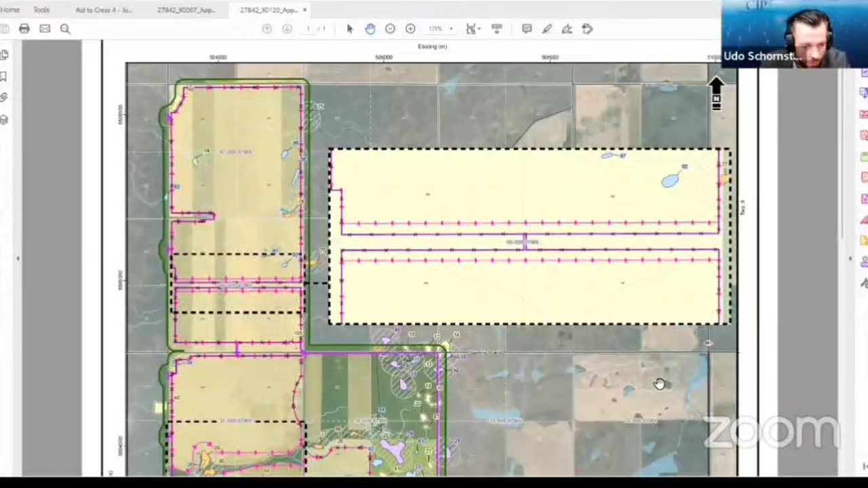Open the layers panel in left sidebar
This screenshot has height=488, width=868.
(x=3, y=120)
